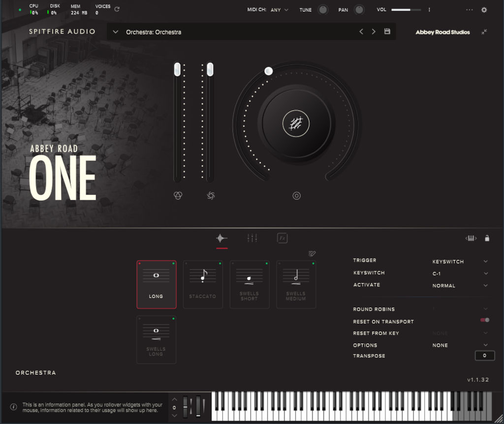Click the ORCHESTRA label

coord(35,373)
